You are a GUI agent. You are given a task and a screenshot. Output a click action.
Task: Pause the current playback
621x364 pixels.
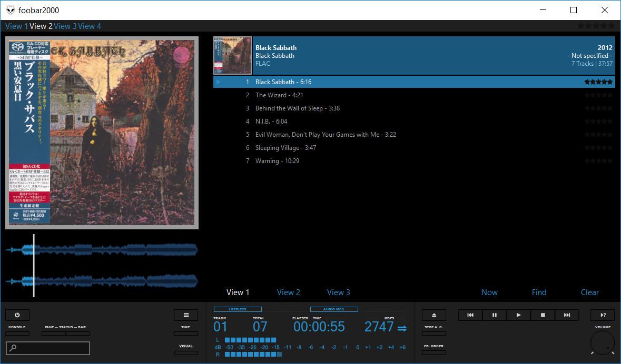tap(494, 315)
